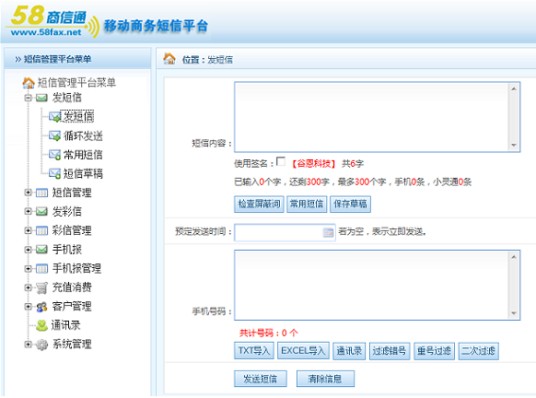Expand the 彩信管理 tree node
This screenshot has height=398, width=536.
[x=28, y=231]
